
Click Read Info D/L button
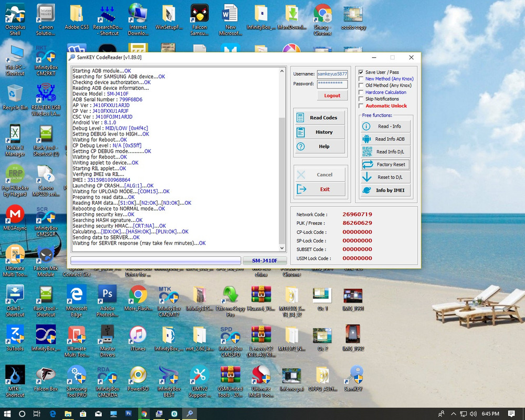tap(385, 152)
